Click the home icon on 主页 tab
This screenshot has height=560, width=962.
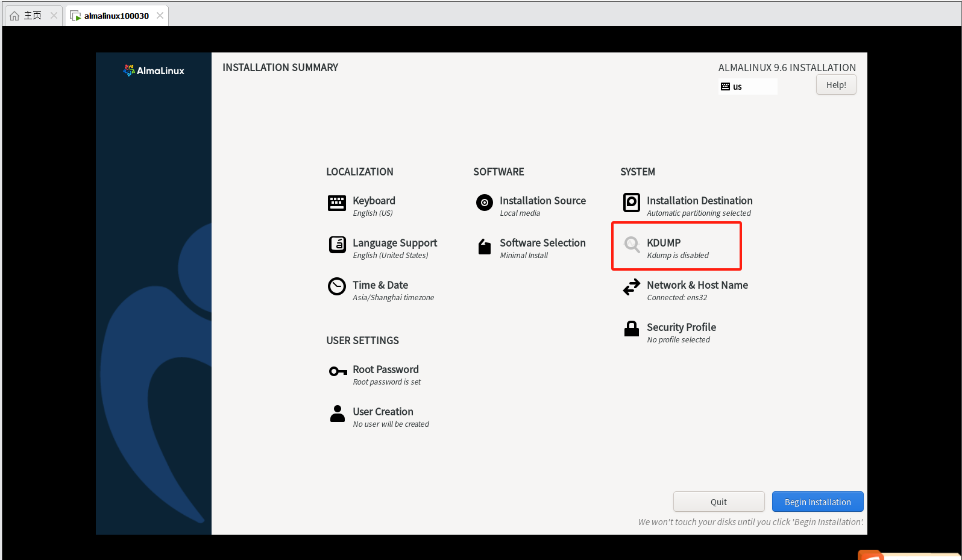14,16
